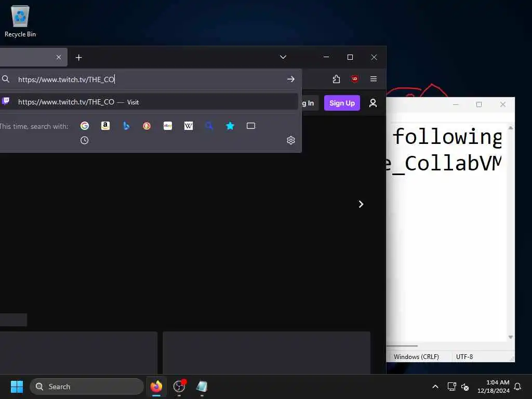Advance Twitch carousel with right chevron
The height and width of the screenshot is (399, 532).
[x=361, y=204]
